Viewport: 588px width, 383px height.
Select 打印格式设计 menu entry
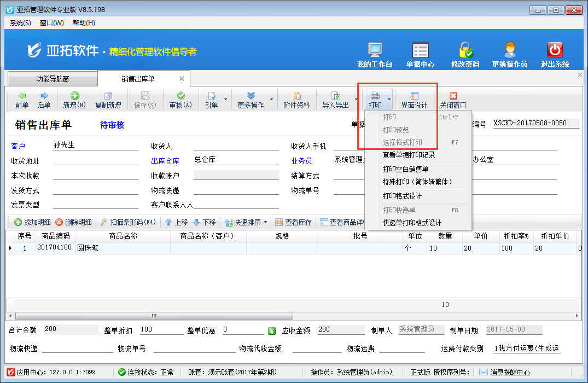(402, 196)
